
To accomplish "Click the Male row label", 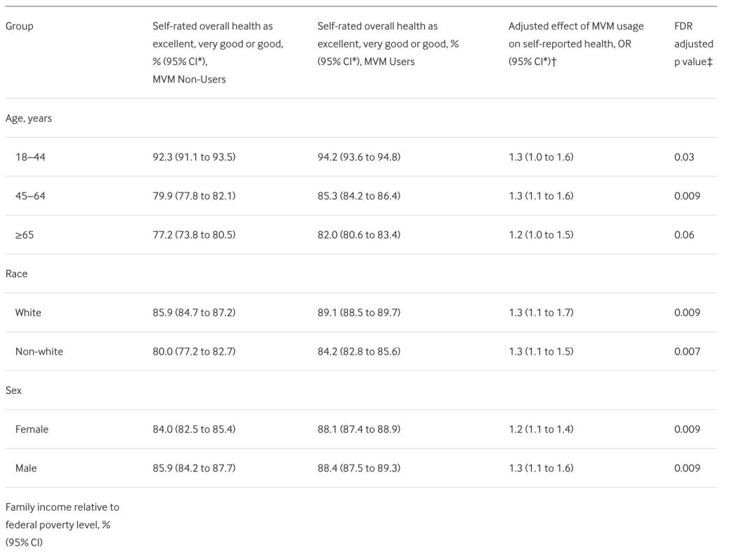I will click(26, 468).
